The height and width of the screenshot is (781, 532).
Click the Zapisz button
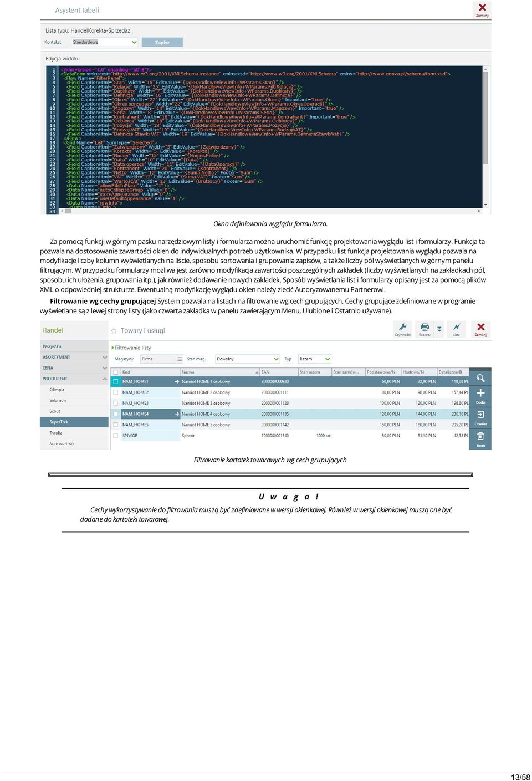point(162,42)
